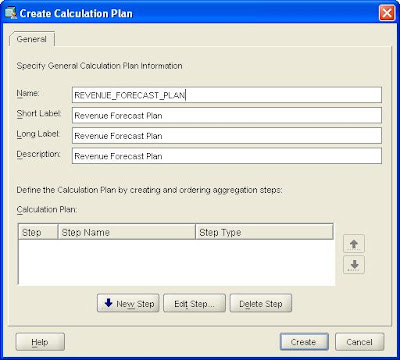The height and width of the screenshot is (360, 400).
Task: Click the Step column header
Action: coord(38,232)
